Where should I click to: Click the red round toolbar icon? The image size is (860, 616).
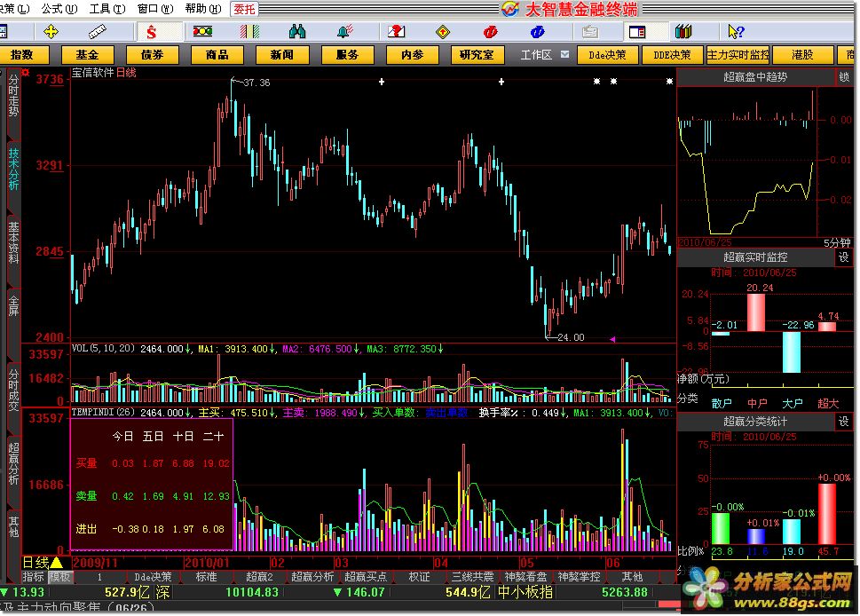[x=490, y=32]
